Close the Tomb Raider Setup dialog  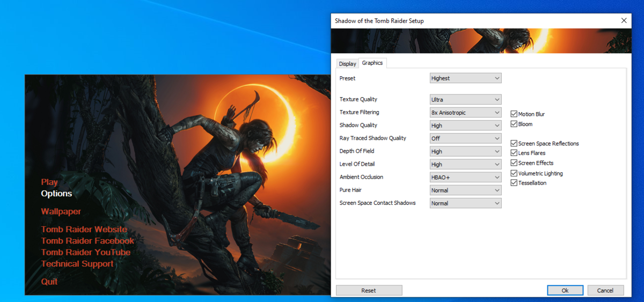pyautogui.click(x=624, y=21)
